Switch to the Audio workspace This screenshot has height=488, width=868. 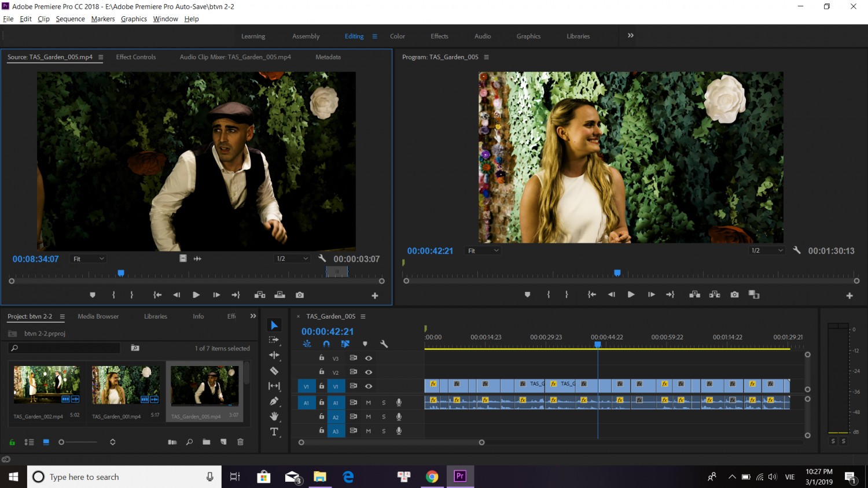click(483, 36)
